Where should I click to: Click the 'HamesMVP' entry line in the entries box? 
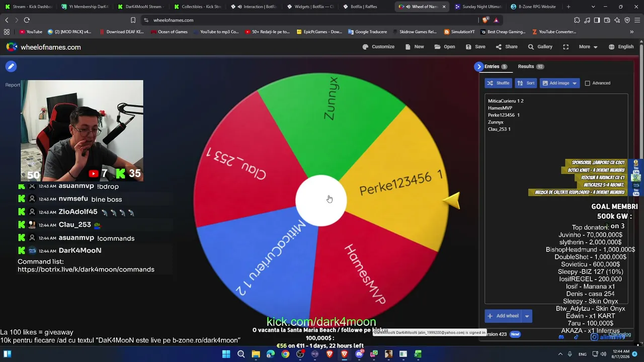pyautogui.click(x=500, y=108)
